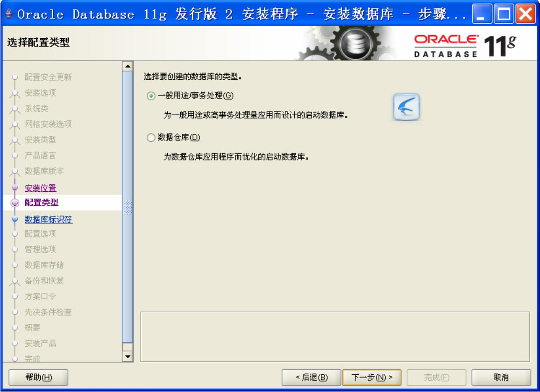
Task: Click 方案口令 step text
Action: point(40,296)
